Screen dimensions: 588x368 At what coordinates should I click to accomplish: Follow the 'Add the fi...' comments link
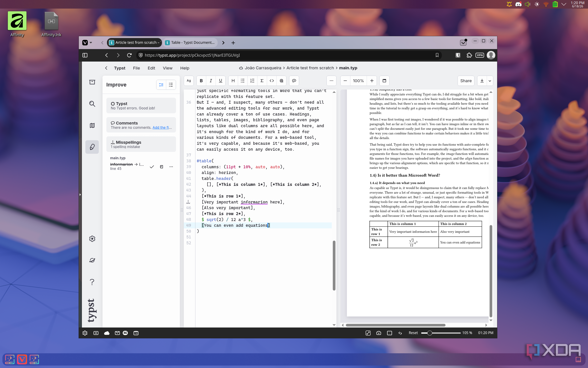coord(162,128)
